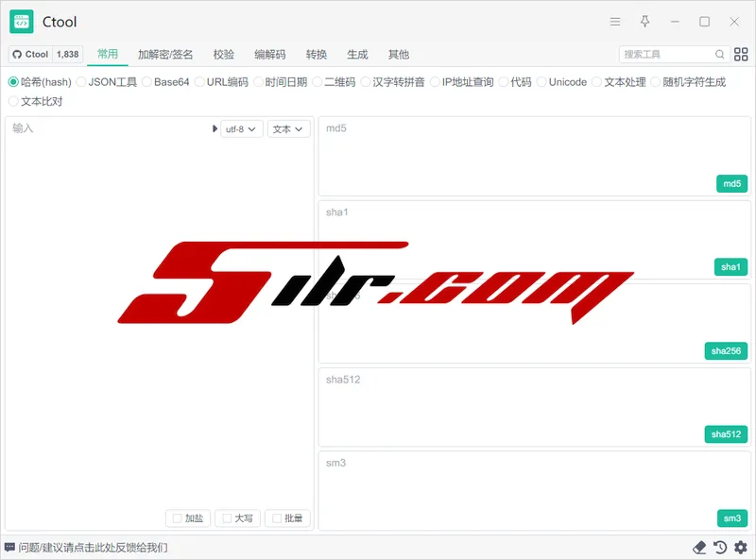Open the 文本 input type dropdown

tap(288, 129)
